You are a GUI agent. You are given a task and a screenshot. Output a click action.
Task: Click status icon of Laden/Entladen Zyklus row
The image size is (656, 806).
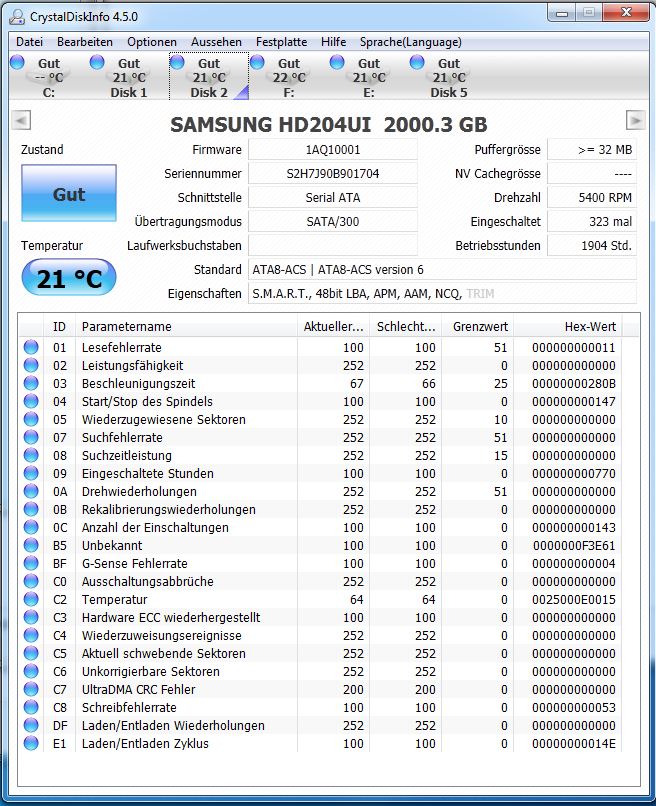[x=31, y=743]
